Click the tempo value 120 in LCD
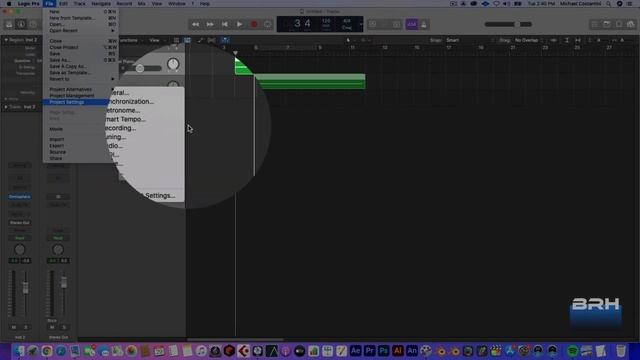Screen dimensions: 640x360 tap(326, 21)
